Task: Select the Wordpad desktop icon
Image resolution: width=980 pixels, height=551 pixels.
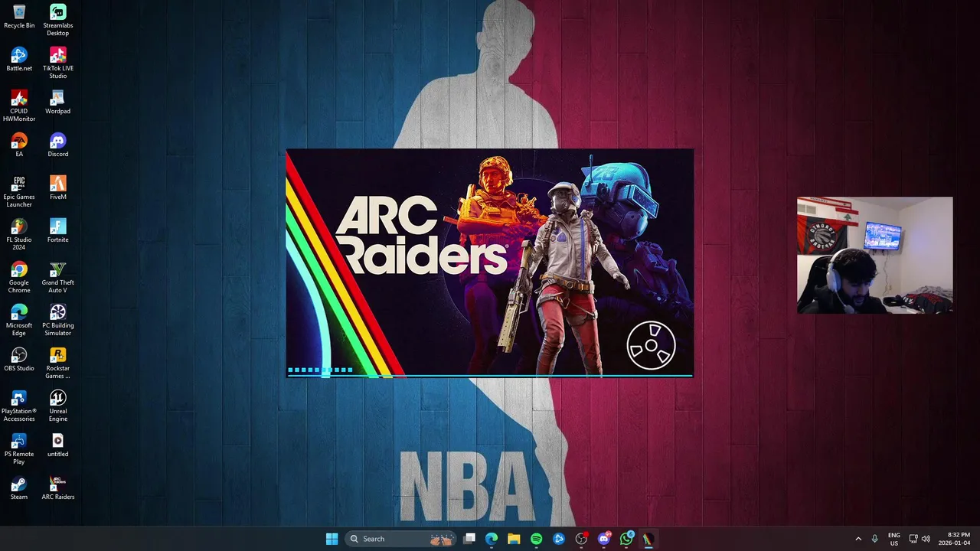Action: [57, 102]
